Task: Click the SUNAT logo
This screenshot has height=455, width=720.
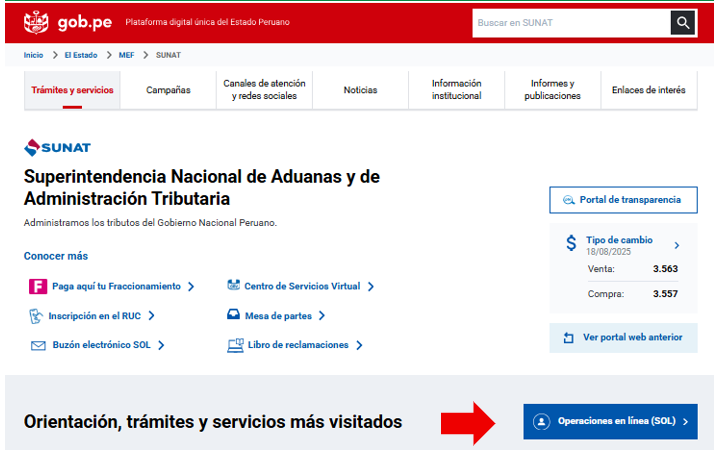Action: click(x=57, y=147)
